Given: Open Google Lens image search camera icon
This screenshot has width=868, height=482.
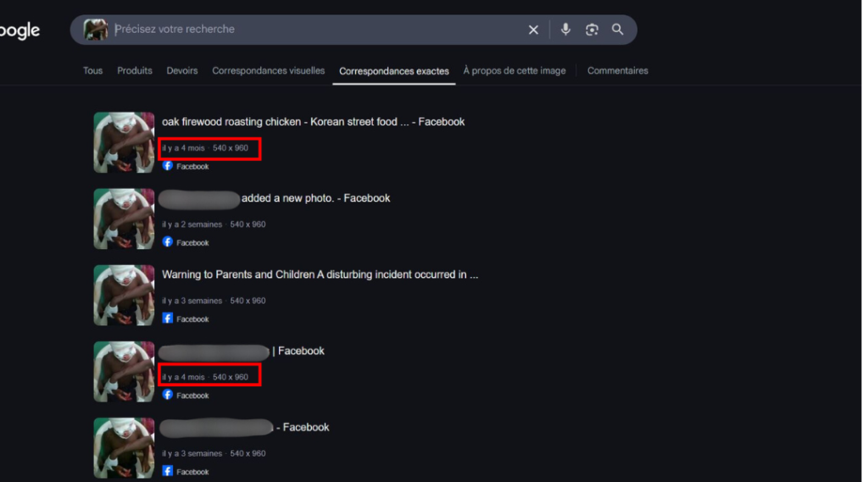Looking at the screenshot, I should [x=592, y=30].
